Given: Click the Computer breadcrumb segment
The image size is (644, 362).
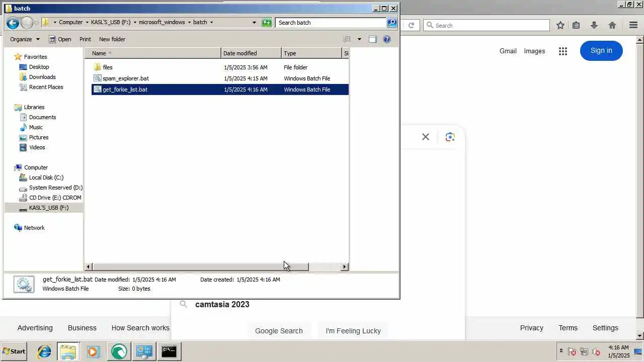Looking at the screenshot, I should (70, 23).
